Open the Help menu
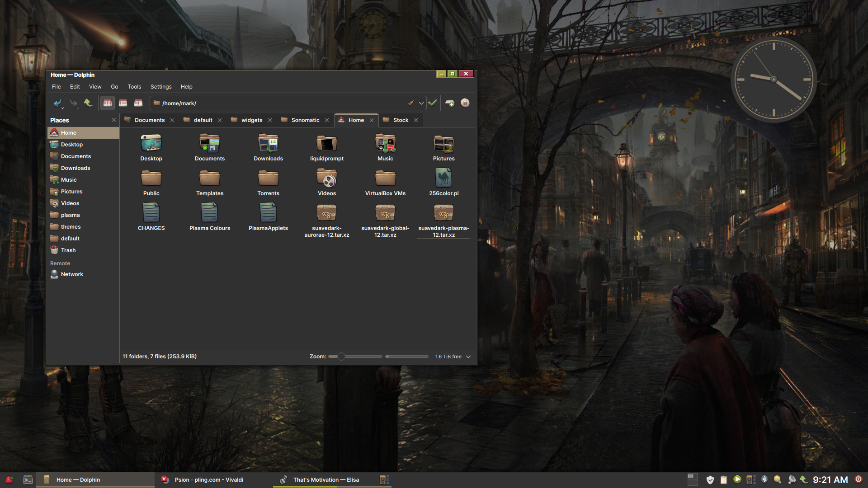Screen dimensions: 868x488 pyautogui.click(x=187, y=87)
